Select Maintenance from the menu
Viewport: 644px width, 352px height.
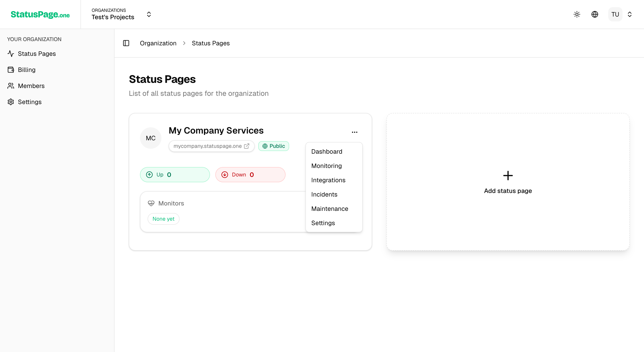point(334,209)
